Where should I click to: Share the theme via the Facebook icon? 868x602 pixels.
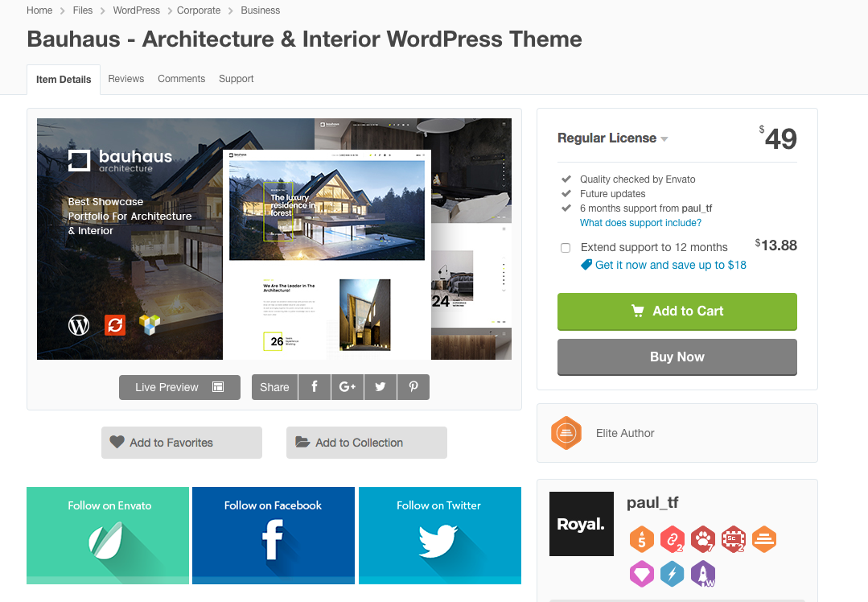pos(315,387)
